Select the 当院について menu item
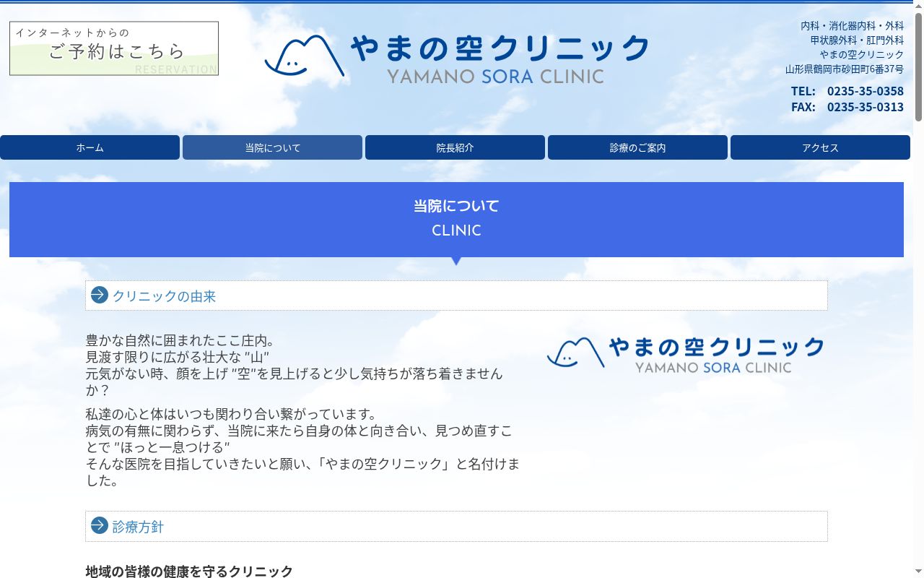Screen dimensions: 924x578 [272, 147]
